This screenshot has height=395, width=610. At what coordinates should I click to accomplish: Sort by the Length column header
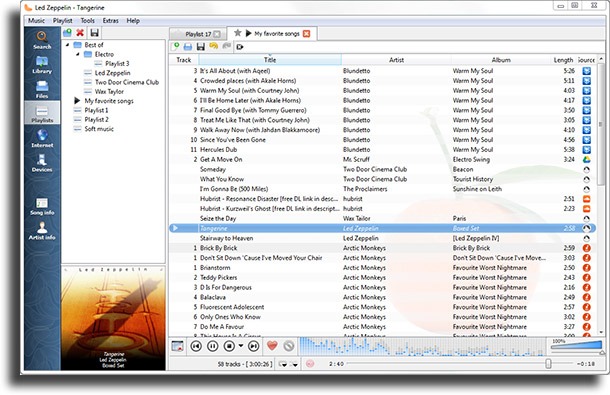[563, 60]
